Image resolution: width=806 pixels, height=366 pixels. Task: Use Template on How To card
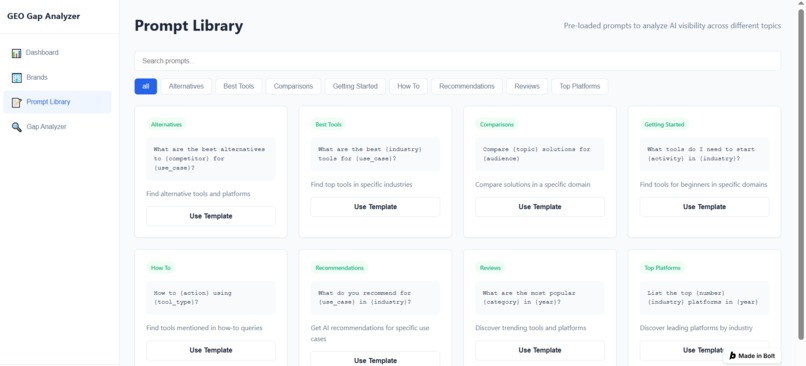(x=211, y=350)
